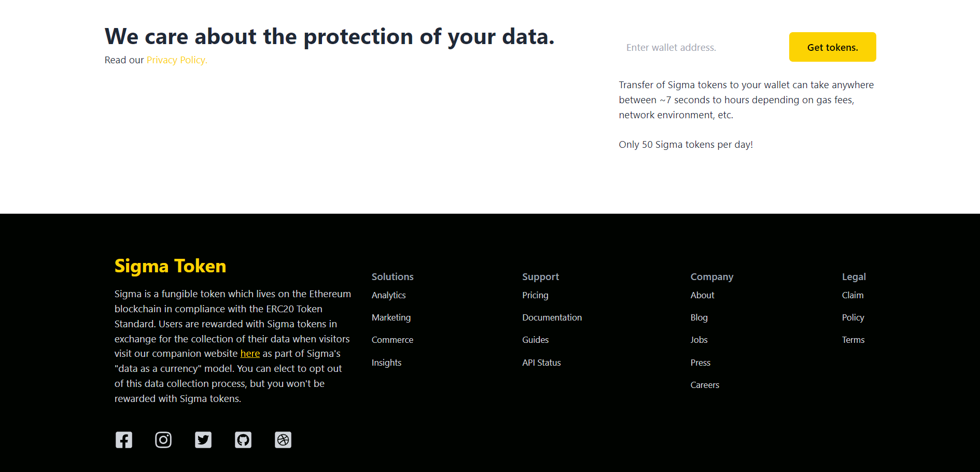Open the Claim legal link
Viewport: 980px width, 472px height.
point(852,295)
